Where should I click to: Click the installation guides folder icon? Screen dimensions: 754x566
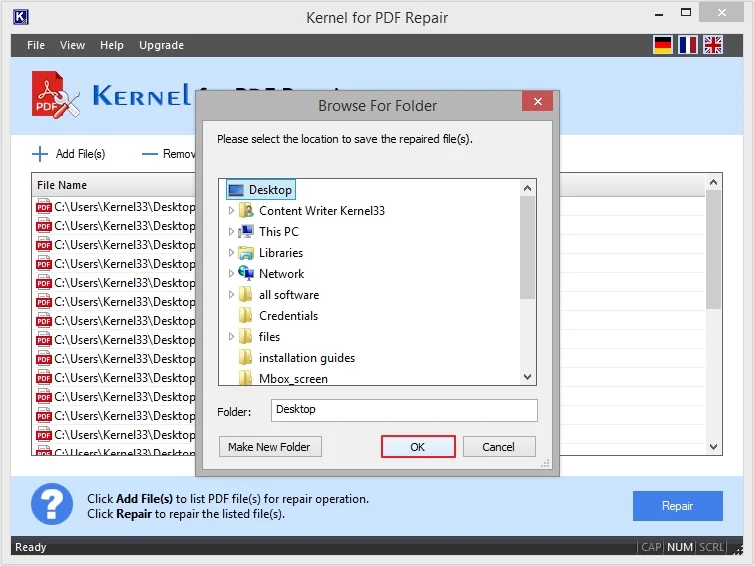(246, 357)
